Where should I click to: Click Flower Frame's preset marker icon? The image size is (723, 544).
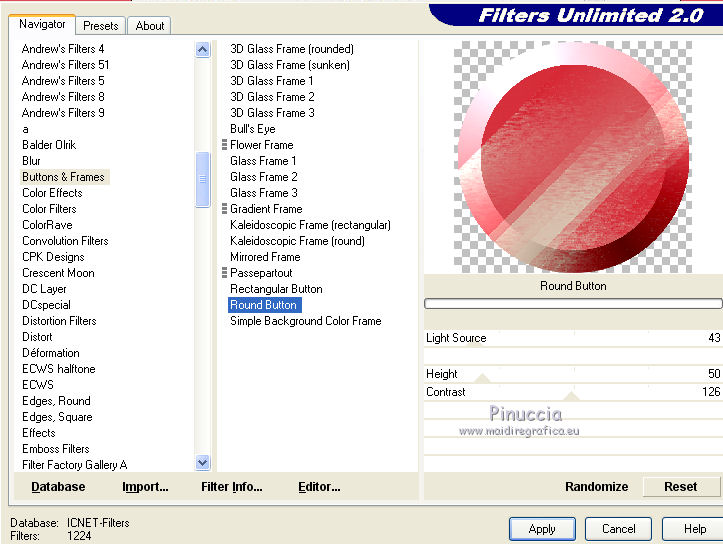click(x=225, y=145)
